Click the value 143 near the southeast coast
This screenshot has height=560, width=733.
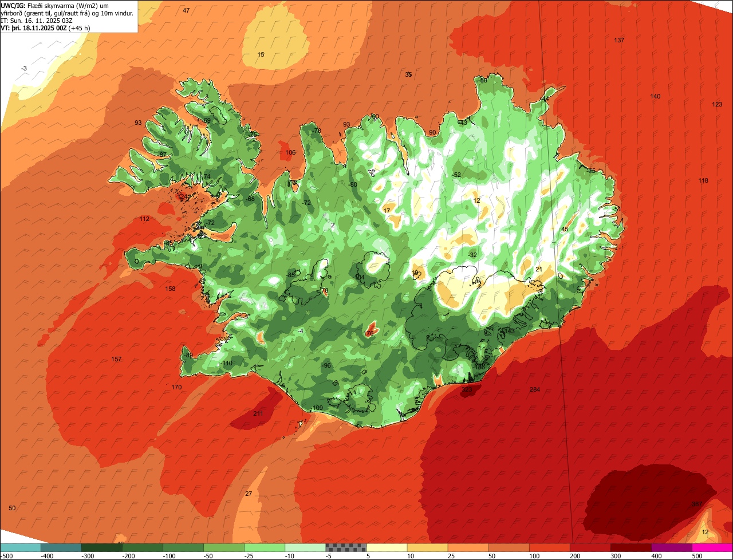pos(509,331)
